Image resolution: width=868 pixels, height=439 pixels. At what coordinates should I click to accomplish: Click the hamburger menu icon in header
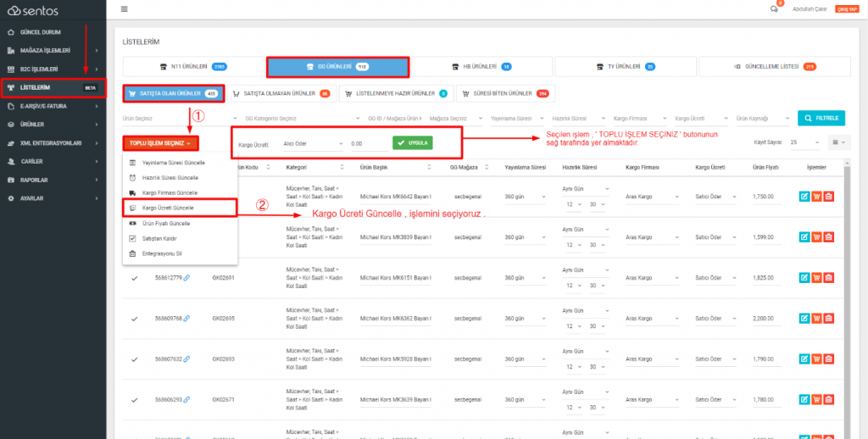coord(125,8)
